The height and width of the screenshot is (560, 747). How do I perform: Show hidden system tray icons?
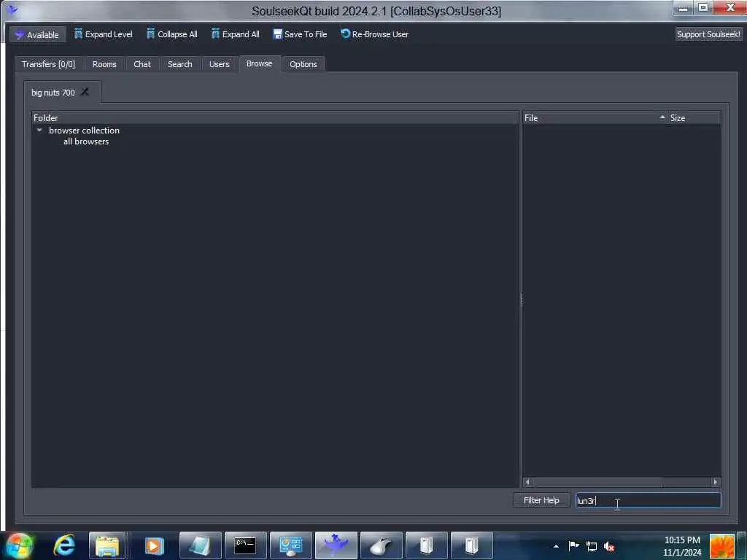pyautogui.click(x=556, y=546)
